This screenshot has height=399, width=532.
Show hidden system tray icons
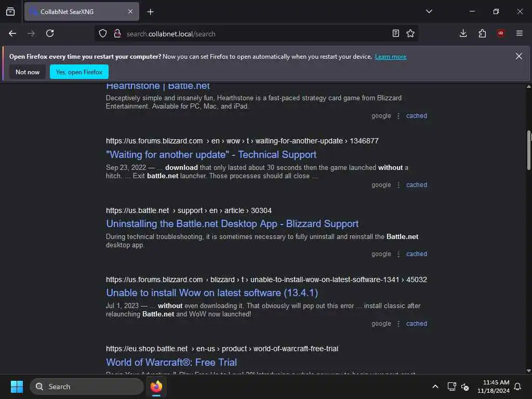435,387
